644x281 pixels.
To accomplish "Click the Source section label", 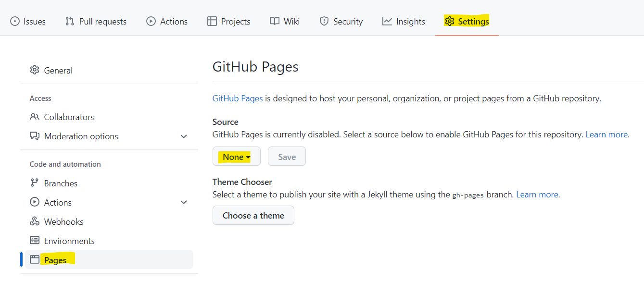I will (x=226, y=122).
